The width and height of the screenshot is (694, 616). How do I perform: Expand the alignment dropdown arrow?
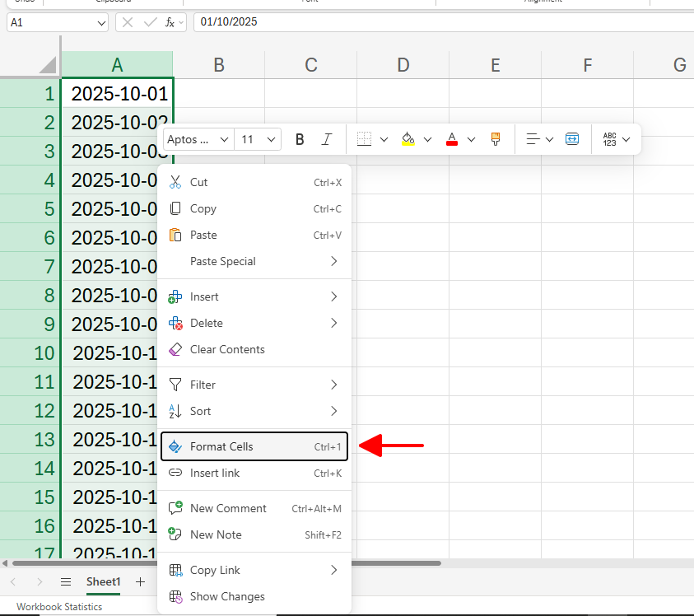550,140
